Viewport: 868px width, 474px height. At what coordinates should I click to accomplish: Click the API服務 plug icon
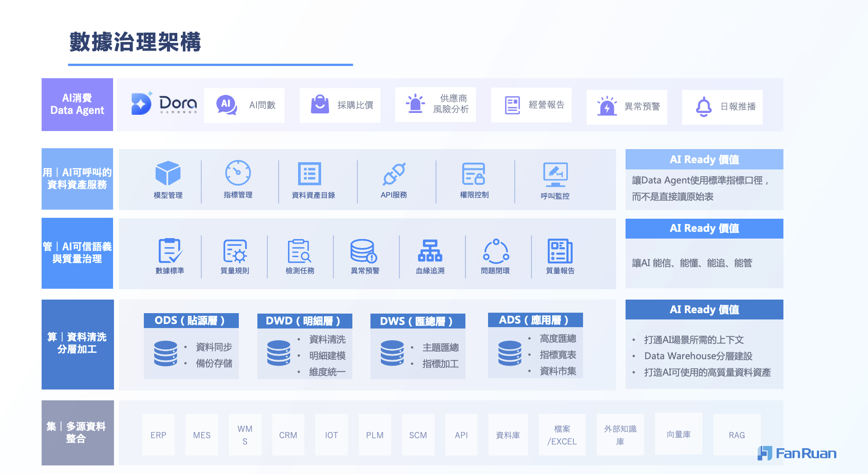(x=394, y=174)
